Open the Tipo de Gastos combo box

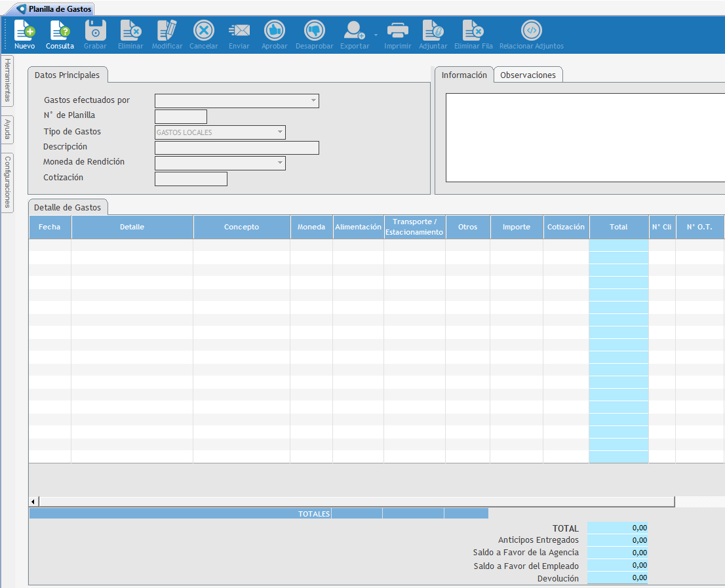coord(281,132)
